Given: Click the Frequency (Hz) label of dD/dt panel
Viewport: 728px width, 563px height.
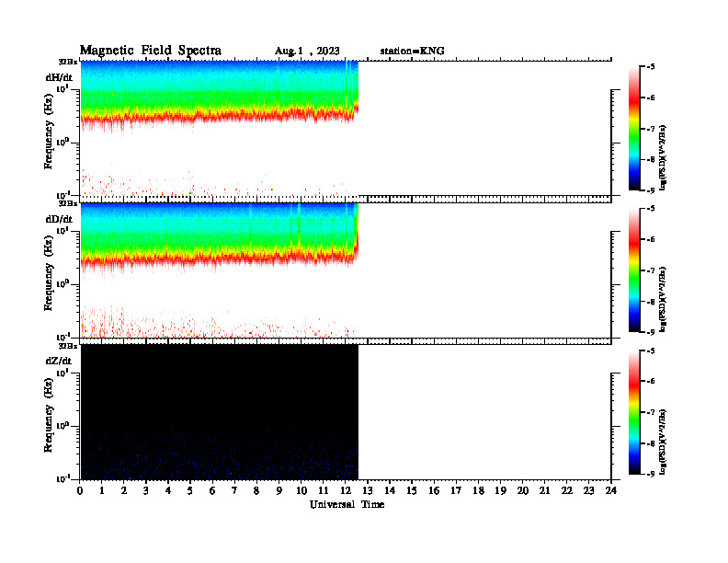Looking at the screenshot, I should 49,273.
